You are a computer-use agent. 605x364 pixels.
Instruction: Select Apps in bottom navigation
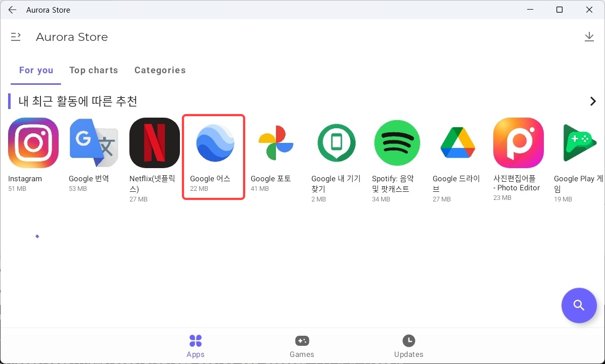pos(196,346)
